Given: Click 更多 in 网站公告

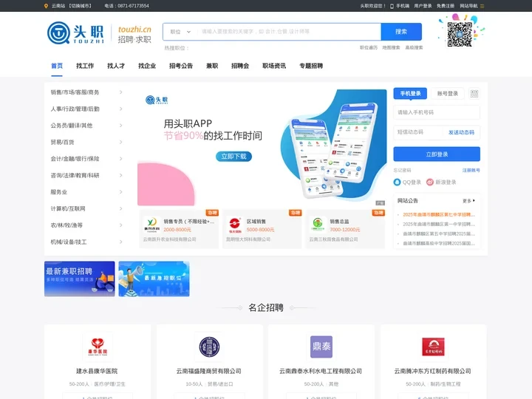Looking at the screenshot, I should [468, 201].
